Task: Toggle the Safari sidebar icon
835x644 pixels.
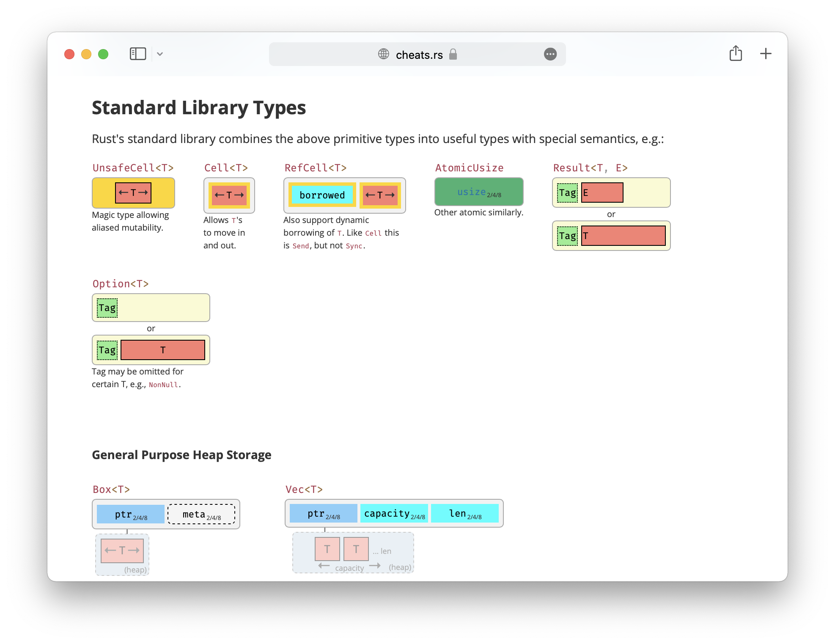Action: [137, 54]
